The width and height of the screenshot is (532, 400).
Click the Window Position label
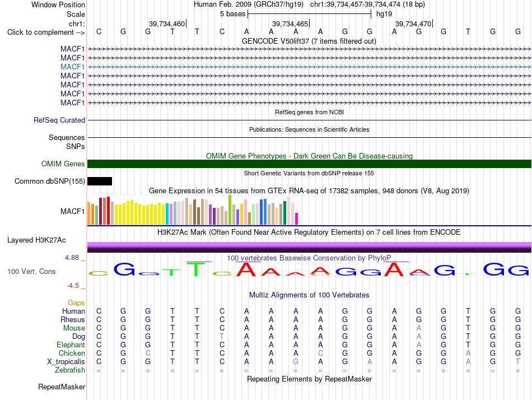58,4
